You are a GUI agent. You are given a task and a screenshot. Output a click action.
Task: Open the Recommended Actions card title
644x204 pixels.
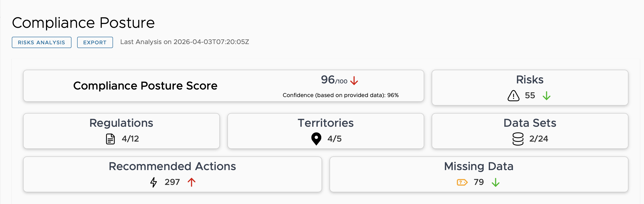[172, 166]
